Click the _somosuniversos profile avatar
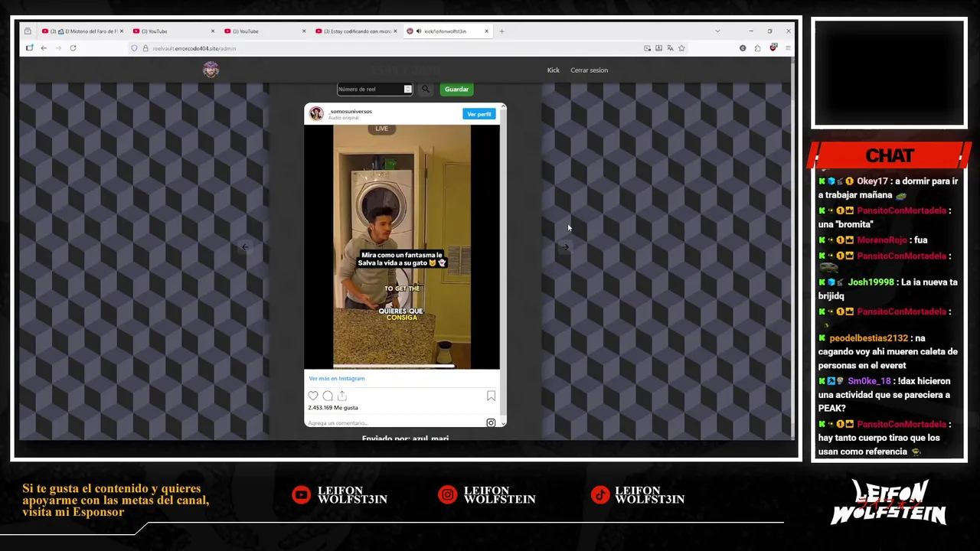This screenshot has height=551, width=980. 316,114
